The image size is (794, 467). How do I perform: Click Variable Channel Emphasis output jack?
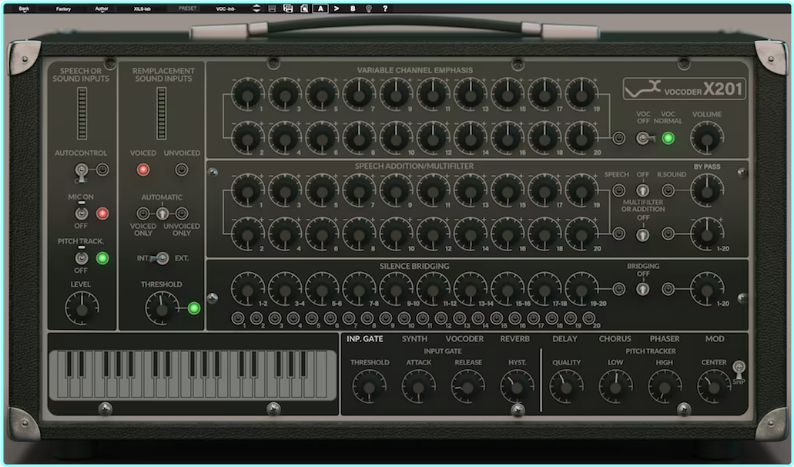pyautogui.click(x=618, y=138)
